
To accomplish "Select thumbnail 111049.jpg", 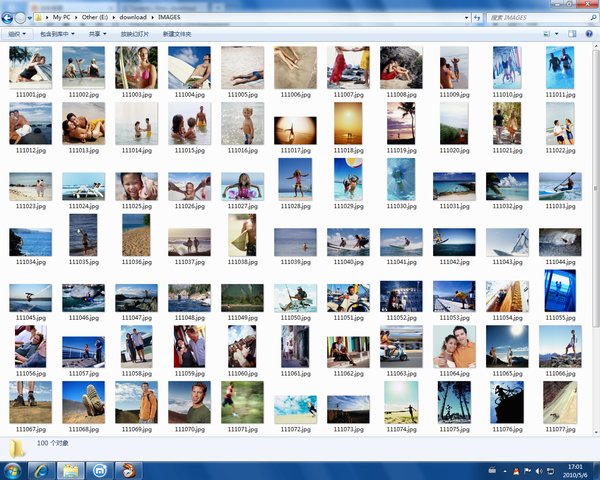I will (x=242, y=298).
